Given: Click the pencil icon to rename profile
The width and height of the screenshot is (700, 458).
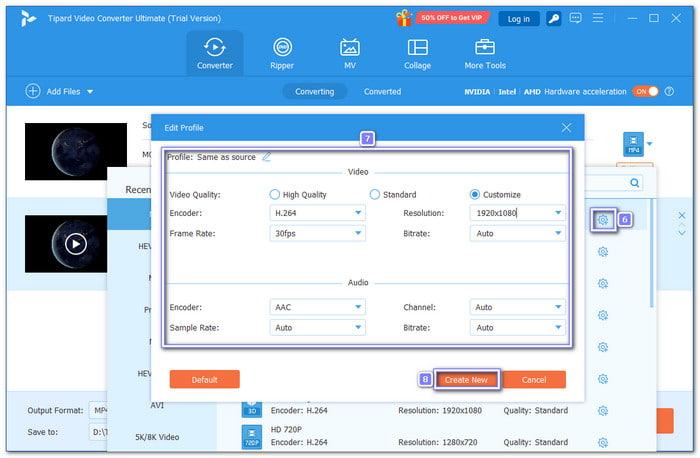Looking at the screenshot, I should pyautogui.click(x=266, y=157).
